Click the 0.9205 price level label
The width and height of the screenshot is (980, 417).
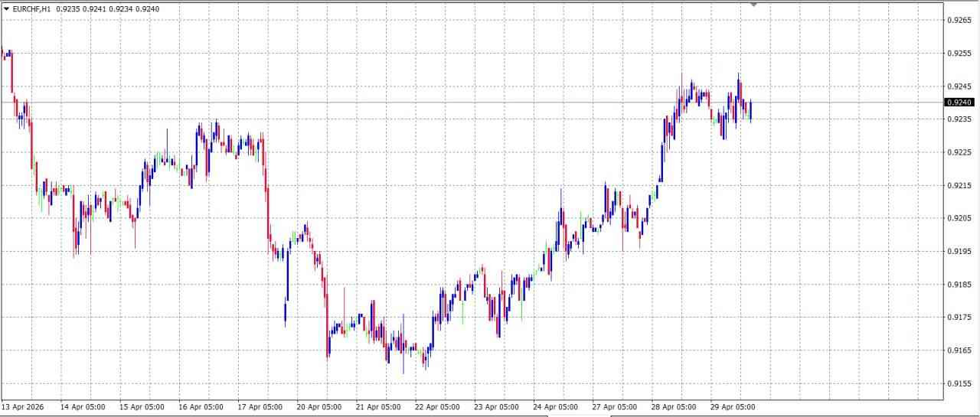pyautogui.click(x=959, y=218)
